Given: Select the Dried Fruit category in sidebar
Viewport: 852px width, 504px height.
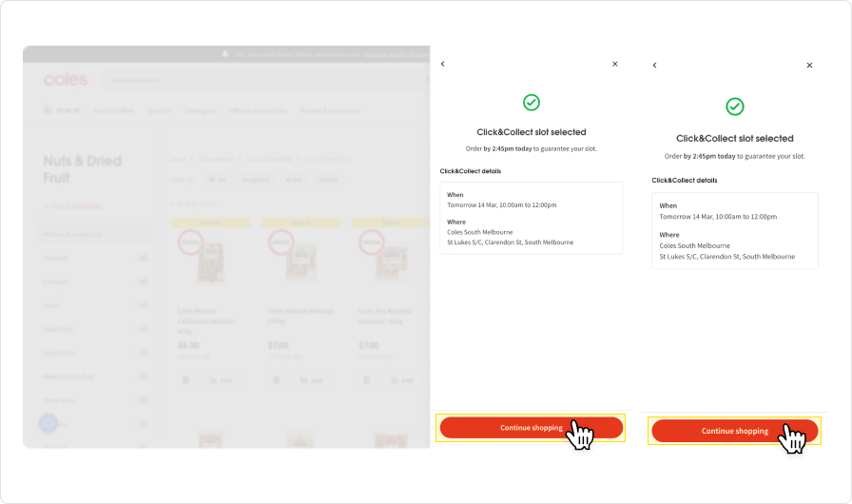Looking at the screenshot, I should pyautogui.click(x=96, y=329).
